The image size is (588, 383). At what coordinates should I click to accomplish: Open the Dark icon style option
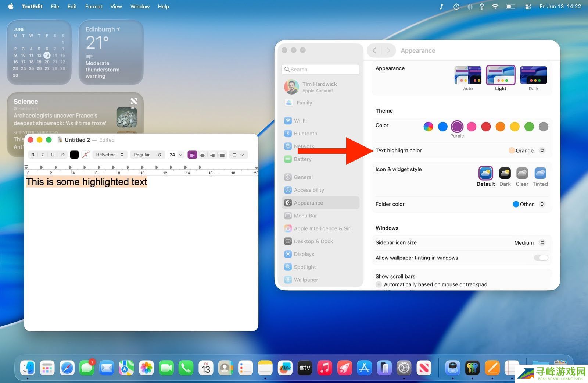click(x=505, y=173)
